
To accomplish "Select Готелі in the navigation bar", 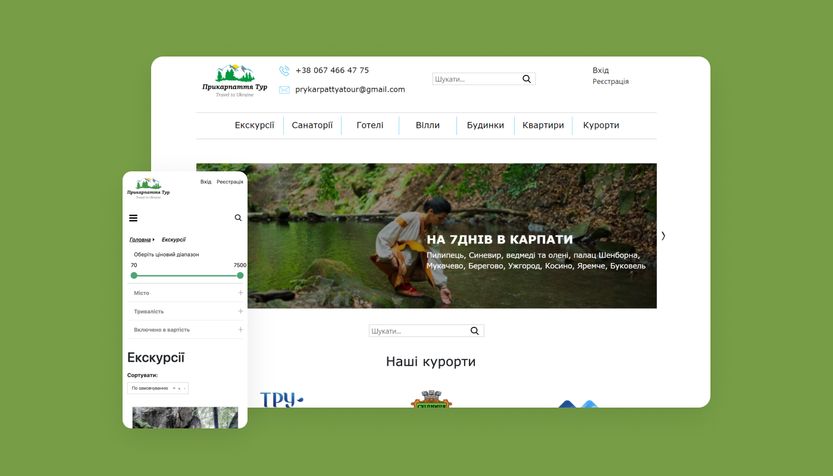I will tap(369, 126).
